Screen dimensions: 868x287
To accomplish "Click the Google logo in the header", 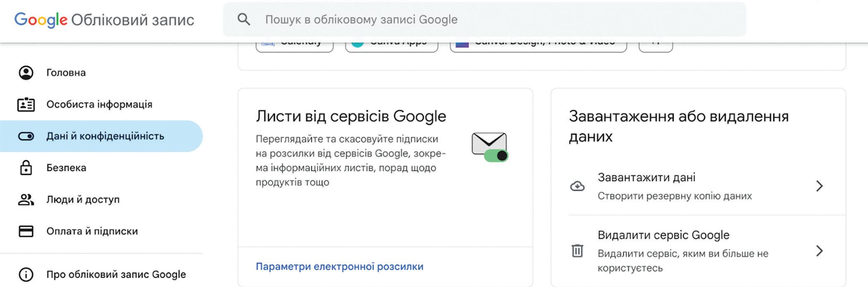I will pos(41,20).
